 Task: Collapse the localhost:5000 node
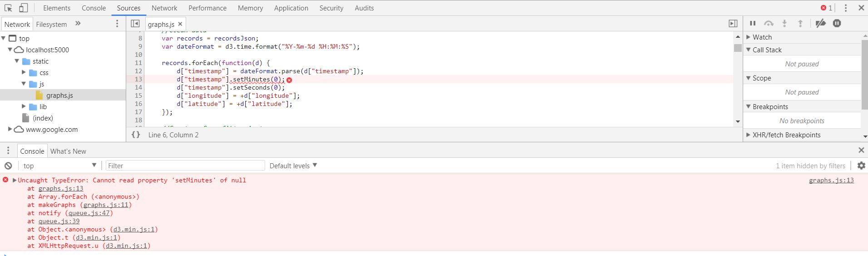pyautogui.click(x=10, y=50)
